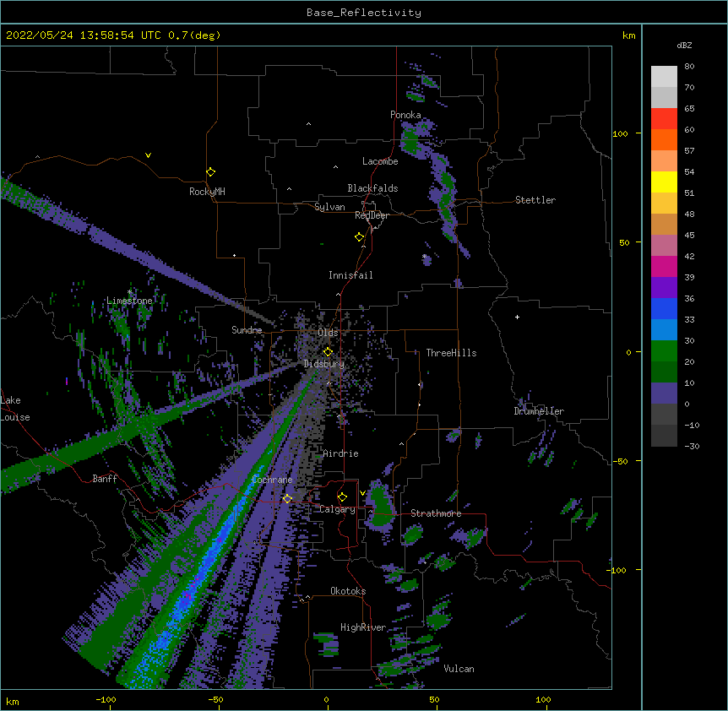Click the Strathmore town label
Viewport: 728px width, 711px height.
coord(436,513)
